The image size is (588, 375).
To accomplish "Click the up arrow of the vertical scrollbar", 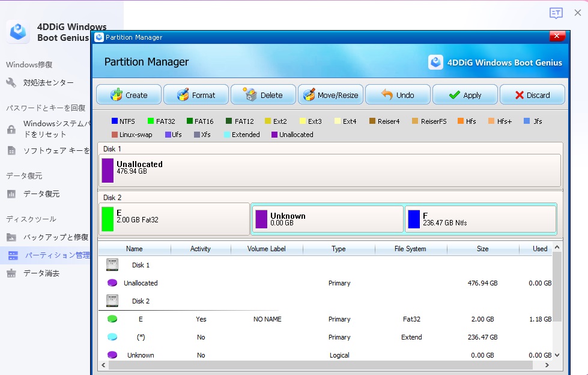I will point(557,247).
